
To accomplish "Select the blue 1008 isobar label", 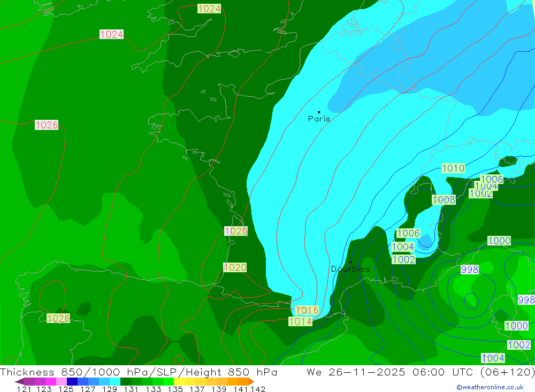I will tap(444, 199).
